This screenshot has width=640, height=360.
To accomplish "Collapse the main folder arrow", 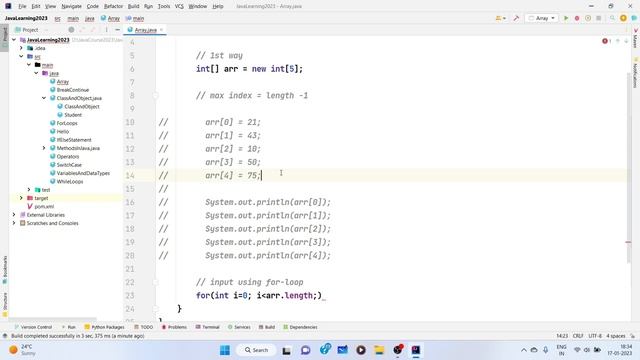I will pyautogui.click(x=29, y=65).
